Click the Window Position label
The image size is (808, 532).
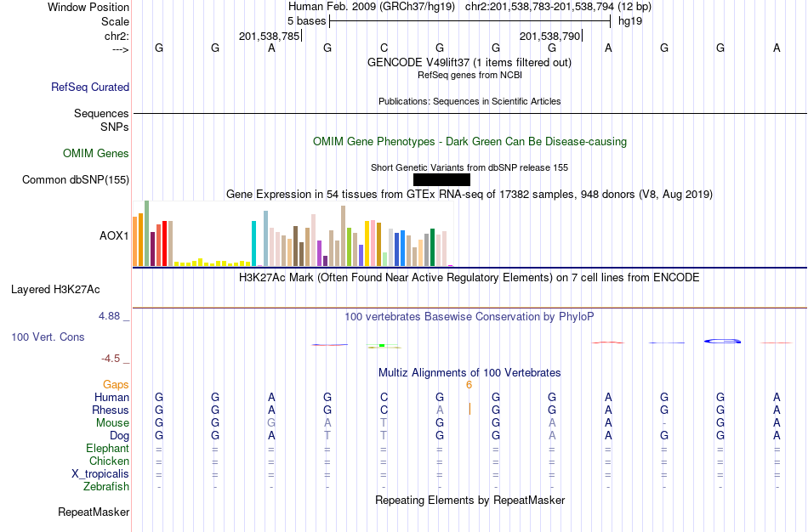tap(88, 7)
